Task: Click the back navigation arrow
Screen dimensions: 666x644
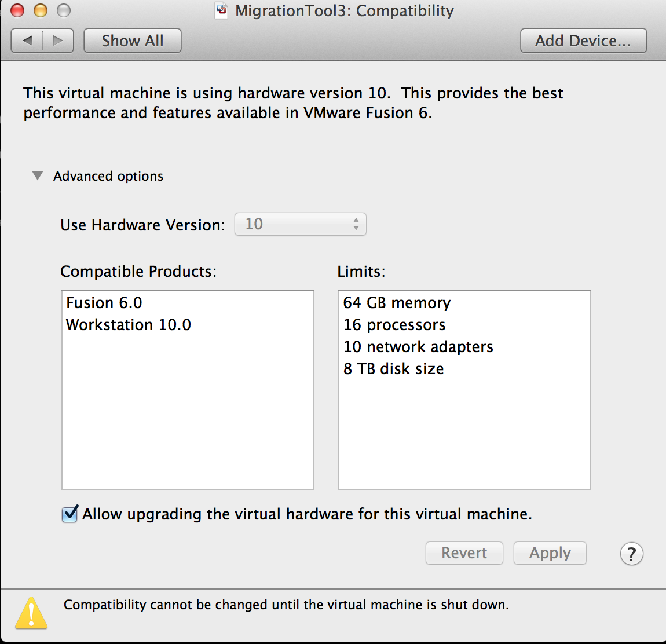Action: pyautogui.click(x=27, y=40)
